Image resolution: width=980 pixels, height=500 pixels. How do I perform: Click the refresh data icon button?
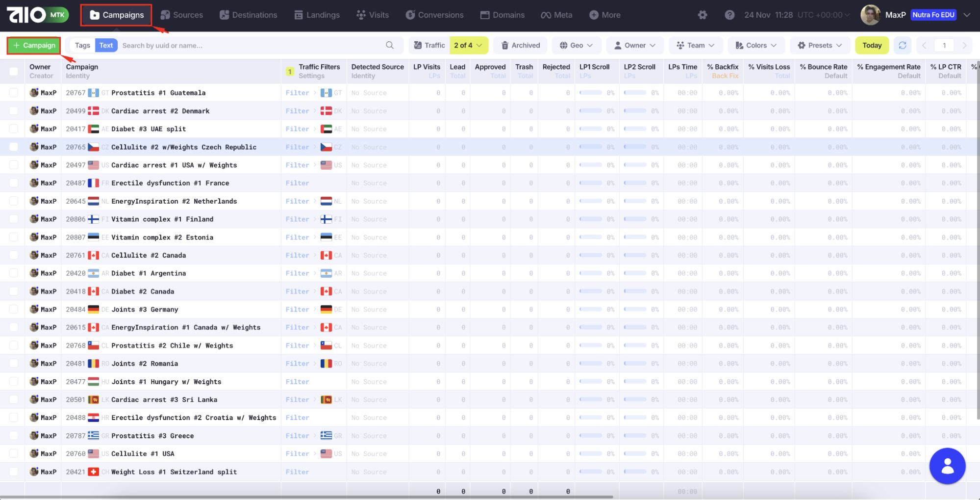(902, 46)
